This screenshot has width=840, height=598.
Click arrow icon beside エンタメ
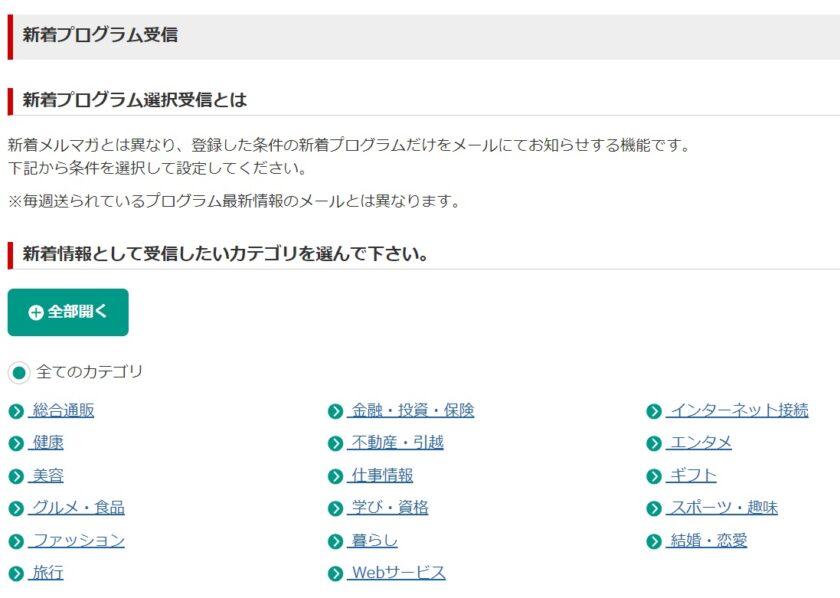click(x=654, y=444)
